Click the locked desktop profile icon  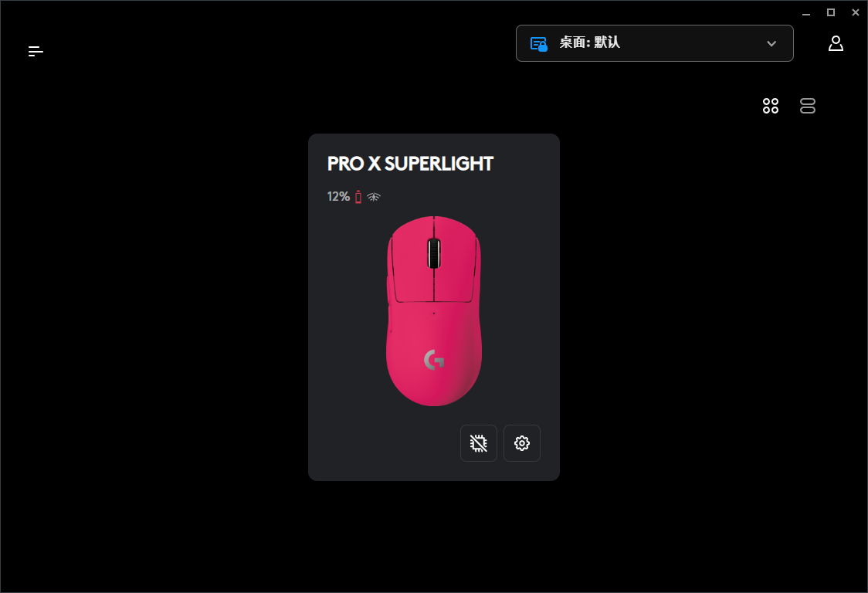pos(538,44)
